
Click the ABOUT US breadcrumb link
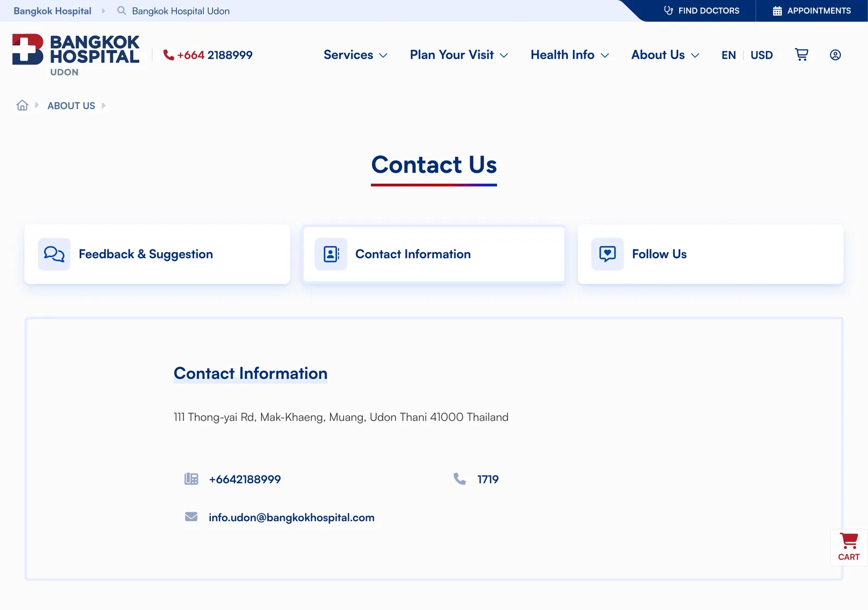[71, 106]
